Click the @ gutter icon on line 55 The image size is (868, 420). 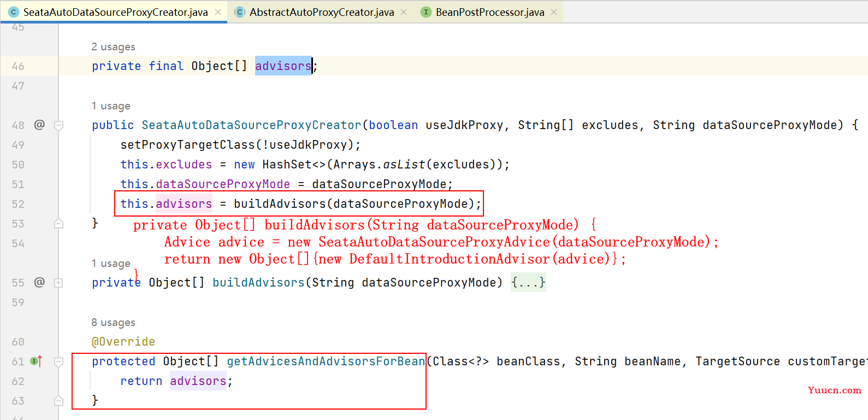[39, 282]
